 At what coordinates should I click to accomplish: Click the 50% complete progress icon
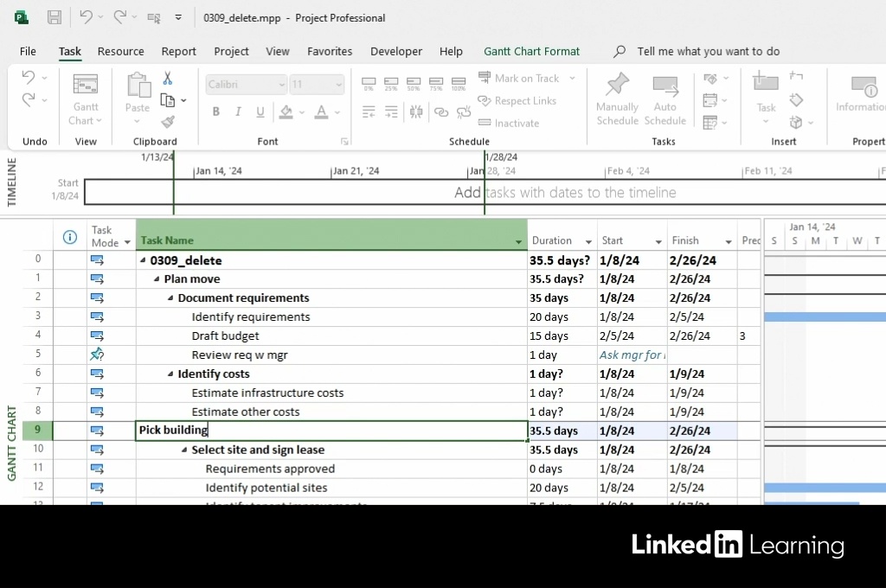pos(414,84)
